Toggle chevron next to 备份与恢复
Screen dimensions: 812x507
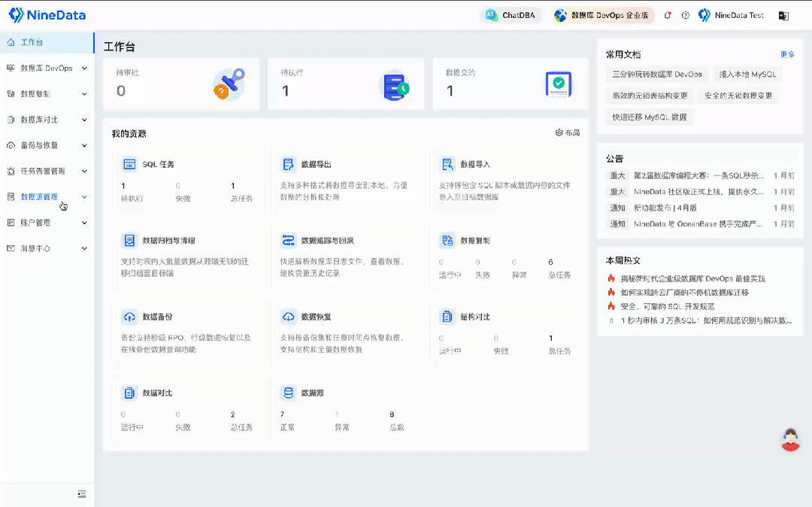tap(84, 145)
